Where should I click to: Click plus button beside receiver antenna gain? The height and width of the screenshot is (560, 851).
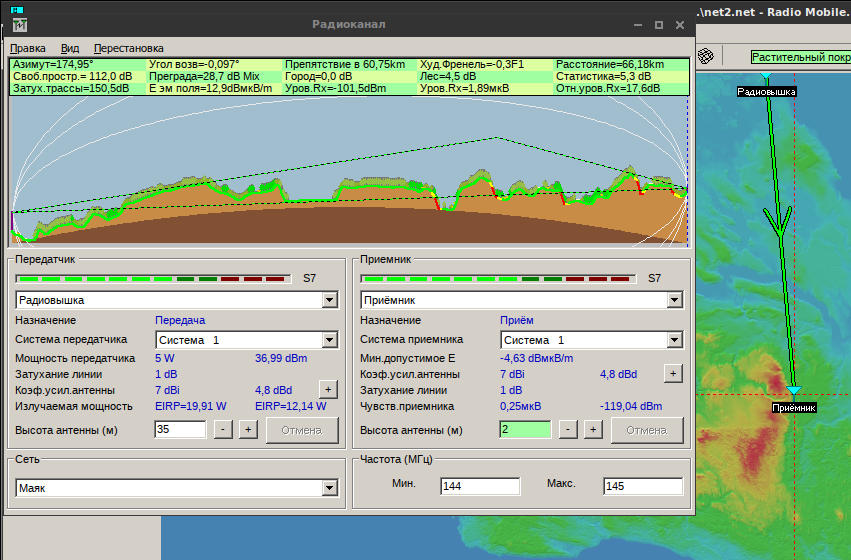pyautogui.click(x=673, y=373)
